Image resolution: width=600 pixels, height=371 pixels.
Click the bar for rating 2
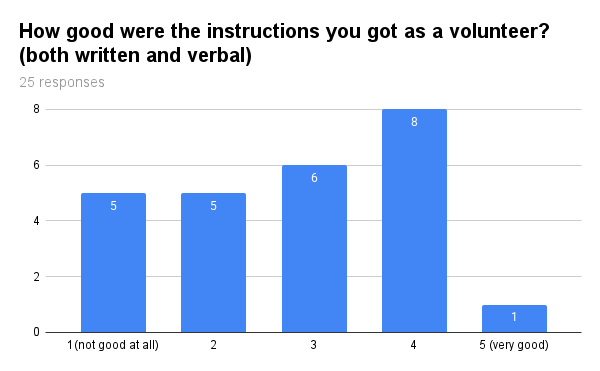[214, 263]
